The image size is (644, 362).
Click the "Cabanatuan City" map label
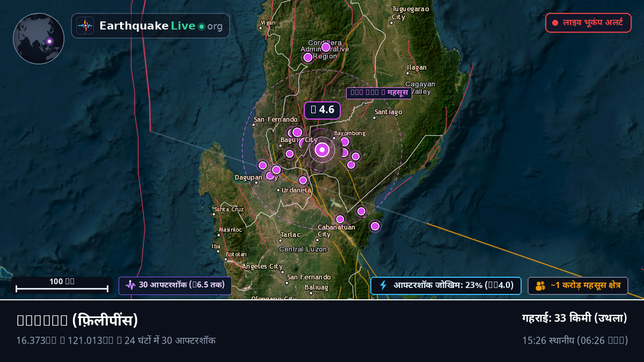(336, 231)
